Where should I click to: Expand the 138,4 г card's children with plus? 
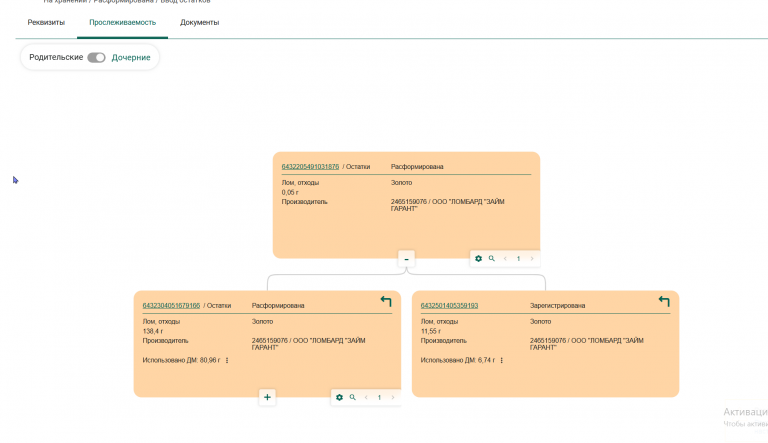click(267, 397)
